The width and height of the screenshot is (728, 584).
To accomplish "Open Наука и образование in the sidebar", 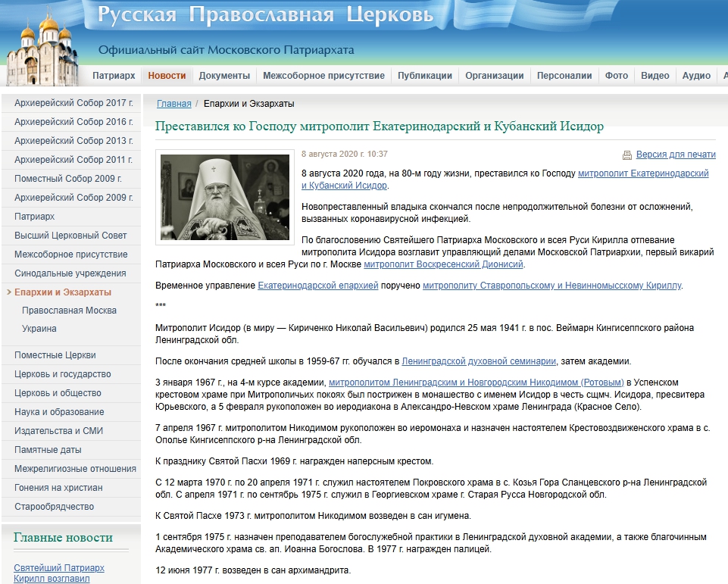I will click(59, 412).
